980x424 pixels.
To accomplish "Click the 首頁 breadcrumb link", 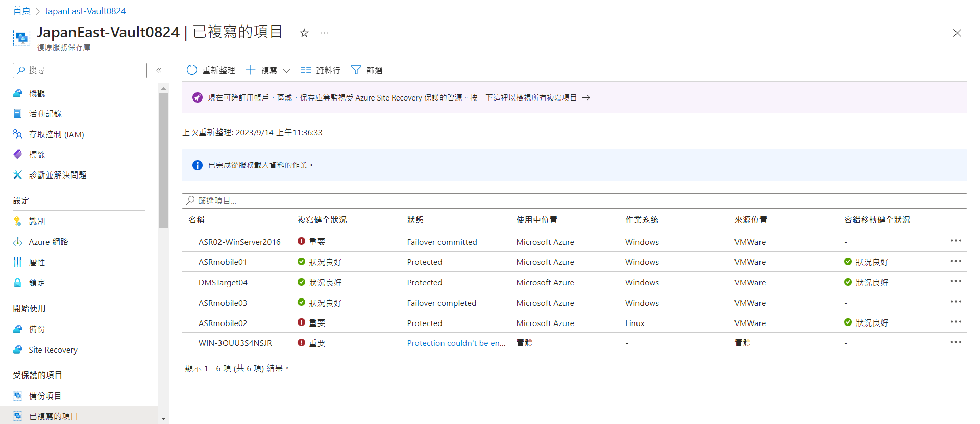I will click(x=21, y=11).
